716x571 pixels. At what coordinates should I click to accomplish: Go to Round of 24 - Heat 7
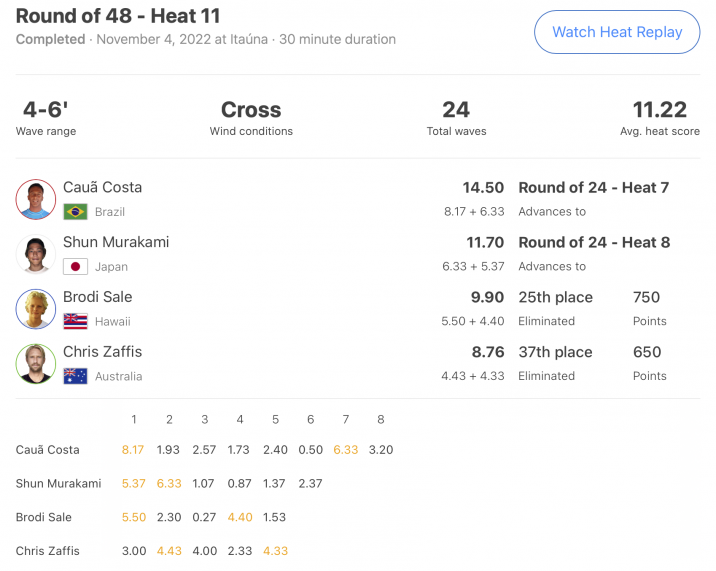coord(594,188)
